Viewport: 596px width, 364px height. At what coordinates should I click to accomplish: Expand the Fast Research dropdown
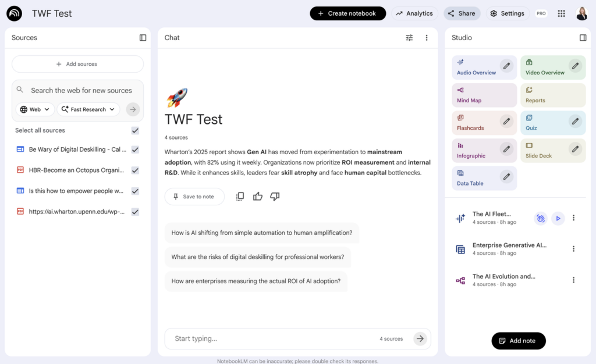coord(88,109)
